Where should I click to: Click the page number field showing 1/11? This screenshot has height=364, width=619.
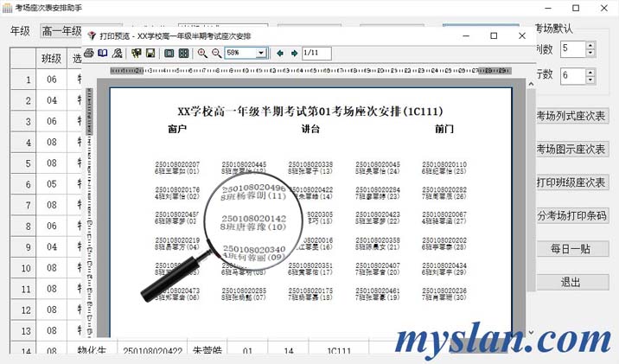click(316, 54)
